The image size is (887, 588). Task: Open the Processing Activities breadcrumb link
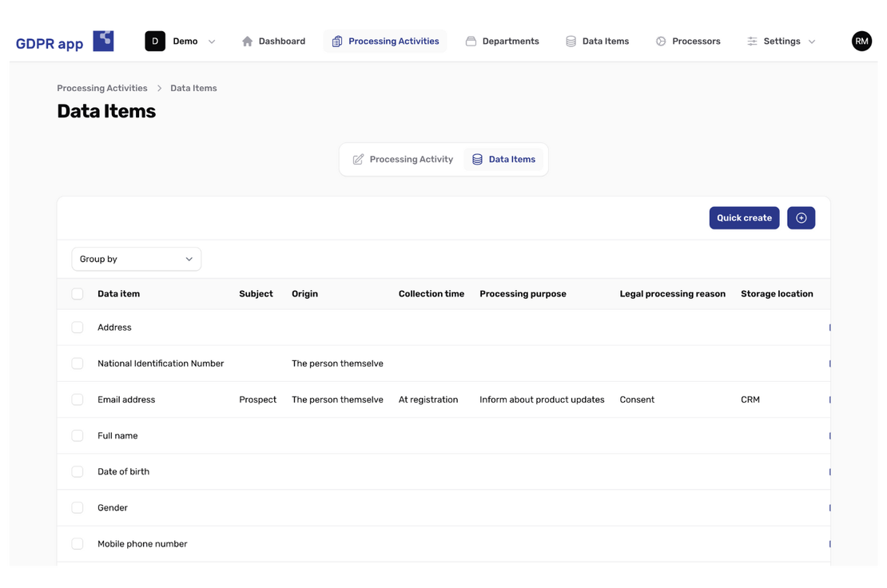click(x=101, y=88)
